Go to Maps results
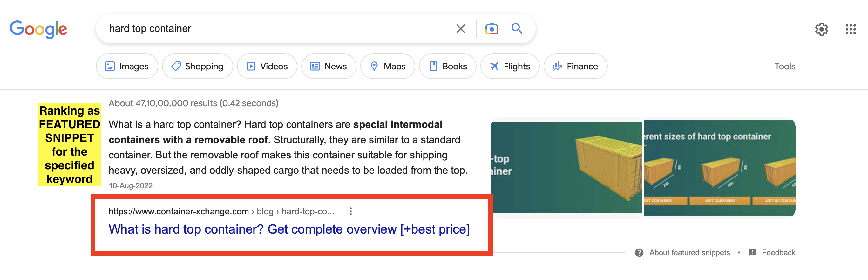Image resolution: width=868 pixels, height=280 pixels. click(388, 66)
